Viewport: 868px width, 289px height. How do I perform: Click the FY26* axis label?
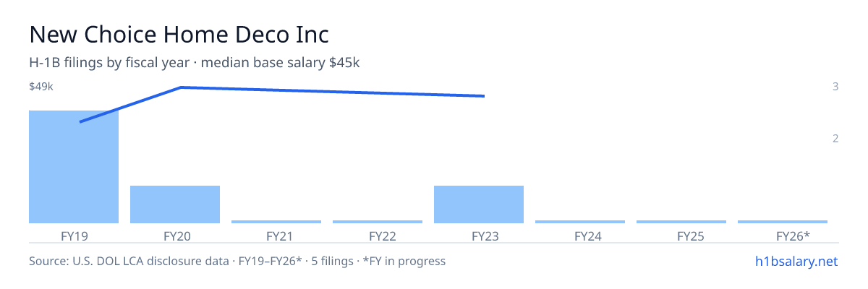click(x=793, y=236)
